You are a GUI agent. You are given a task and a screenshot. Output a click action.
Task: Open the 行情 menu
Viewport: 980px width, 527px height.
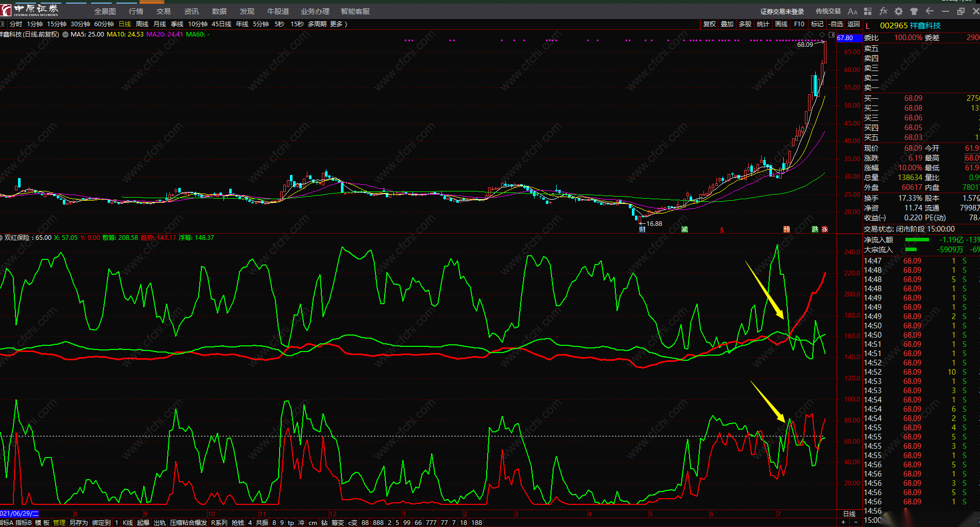point(136,11)
